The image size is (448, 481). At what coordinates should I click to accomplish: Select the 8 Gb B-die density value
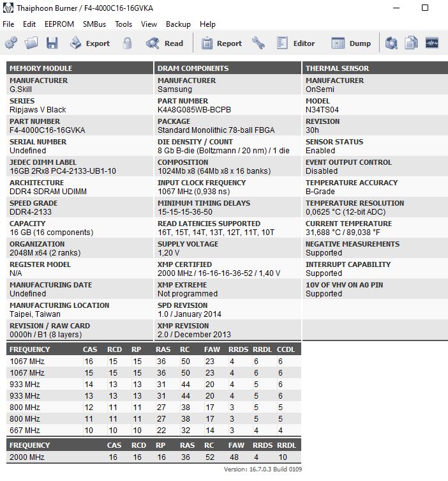click(223, 151)
